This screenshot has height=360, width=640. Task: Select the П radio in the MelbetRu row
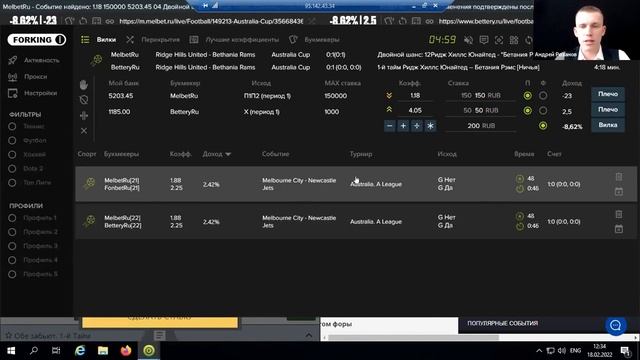[x=527, y=96]
